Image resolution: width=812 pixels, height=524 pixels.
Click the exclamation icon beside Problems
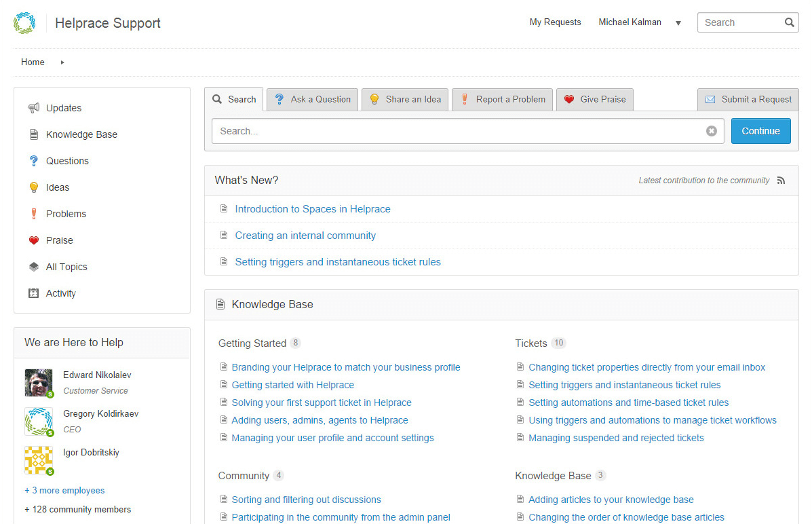pos(34,214)
